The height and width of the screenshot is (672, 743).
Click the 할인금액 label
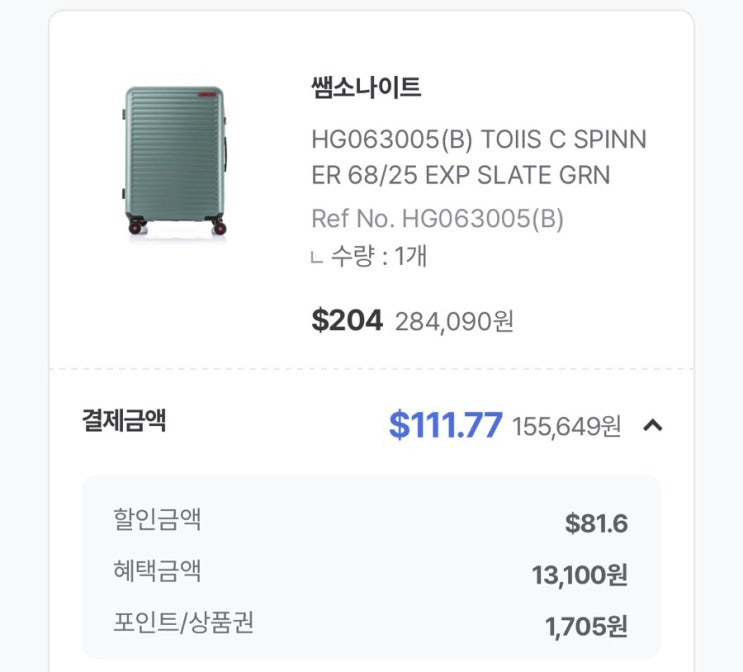pyautogui.click(x=157, y=519)
